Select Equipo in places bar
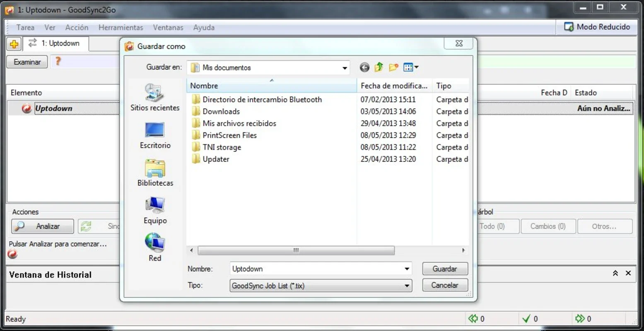Screen dimensions: 644x331 [x=155, y=211]
